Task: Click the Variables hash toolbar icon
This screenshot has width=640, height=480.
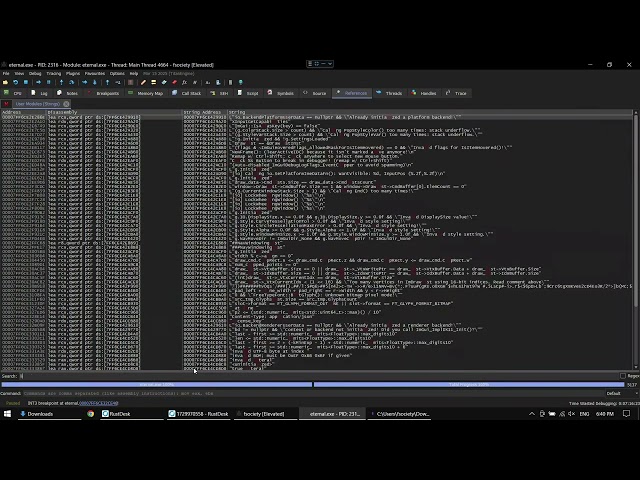Action: (x=195, y=82)
